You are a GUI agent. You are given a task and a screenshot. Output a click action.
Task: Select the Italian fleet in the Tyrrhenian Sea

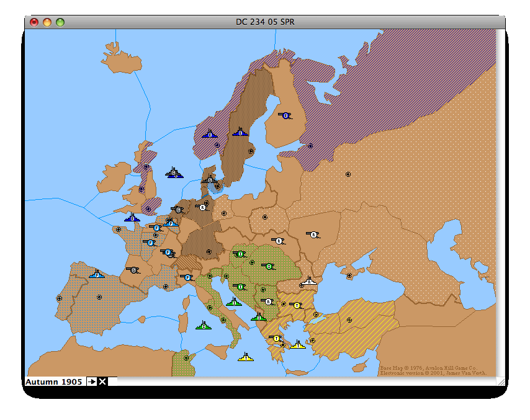[204, 326]
